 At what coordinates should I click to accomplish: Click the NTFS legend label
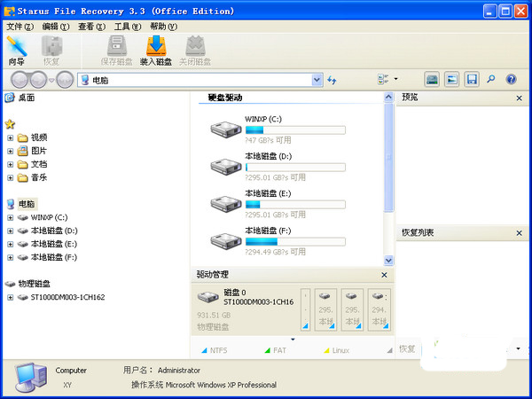218,350
